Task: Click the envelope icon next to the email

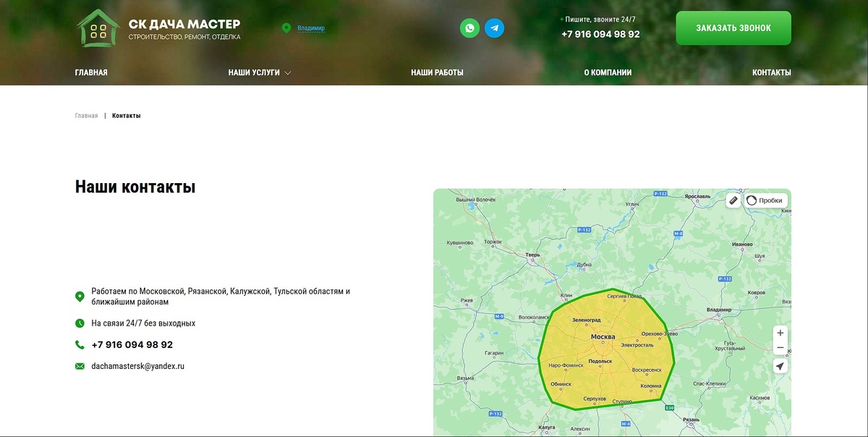Action: [x=80, y=366]
